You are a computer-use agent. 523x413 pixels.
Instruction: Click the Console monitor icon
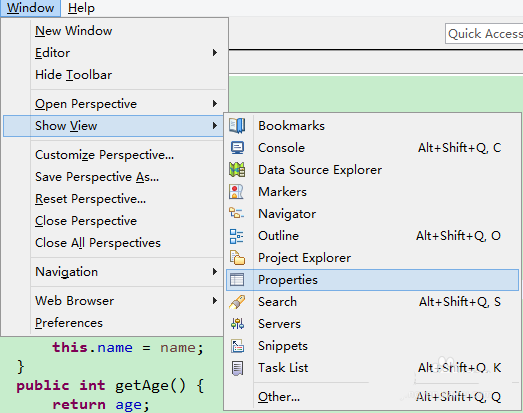click(237, 148)
